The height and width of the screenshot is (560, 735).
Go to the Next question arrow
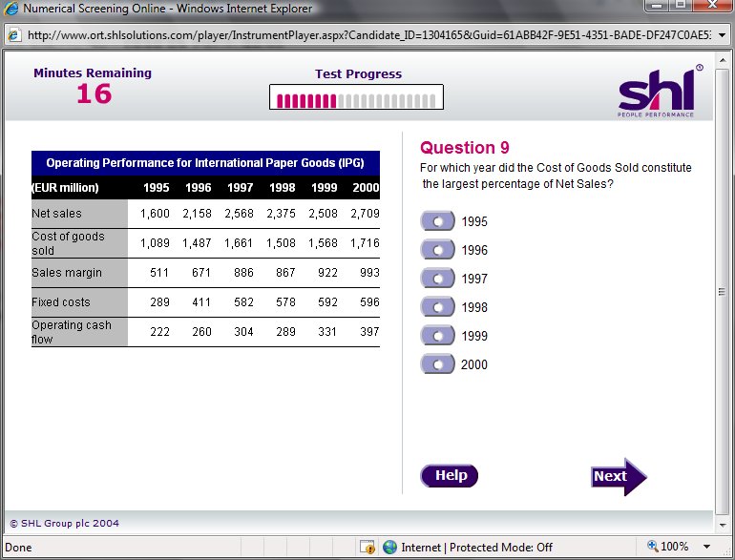click(619, 477)
